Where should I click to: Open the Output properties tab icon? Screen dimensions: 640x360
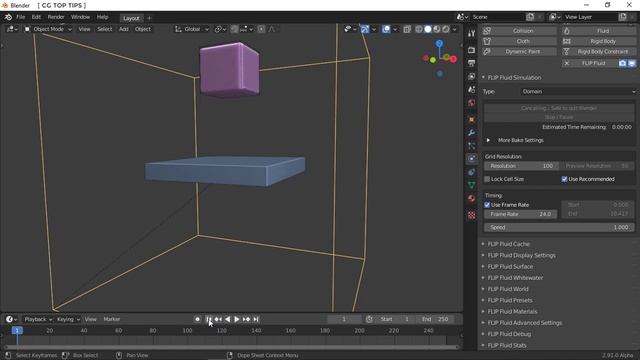click(x=471, y=63)
